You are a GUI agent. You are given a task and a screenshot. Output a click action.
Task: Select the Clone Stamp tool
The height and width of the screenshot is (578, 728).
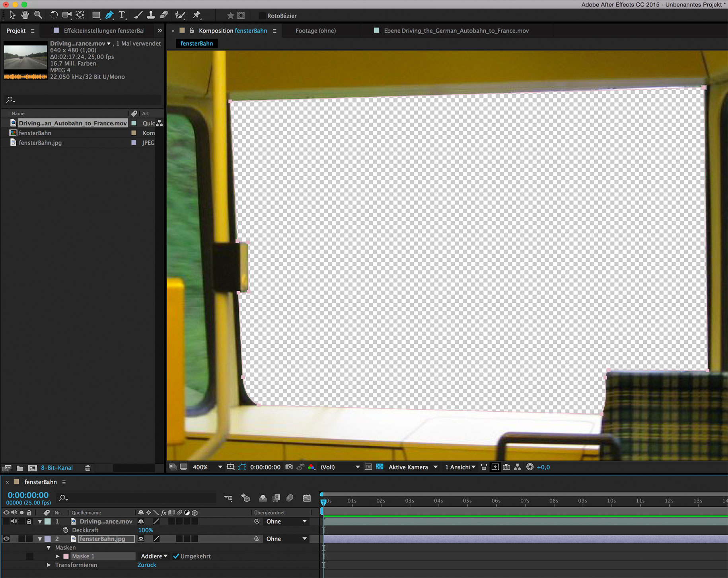click(151, 15)
